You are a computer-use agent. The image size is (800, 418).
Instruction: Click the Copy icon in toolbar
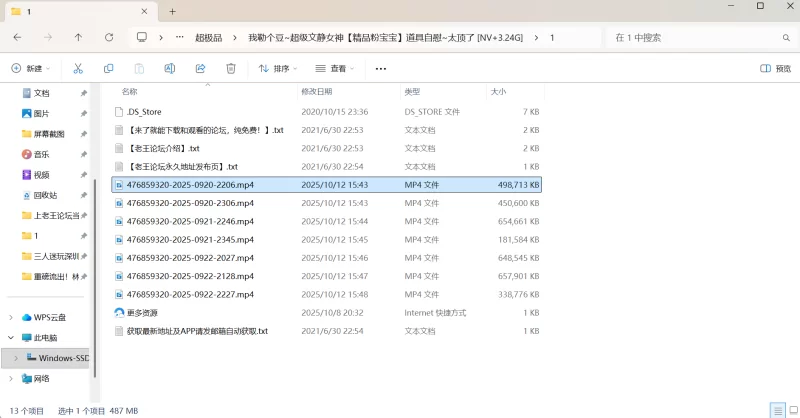(x=108, y=69)
